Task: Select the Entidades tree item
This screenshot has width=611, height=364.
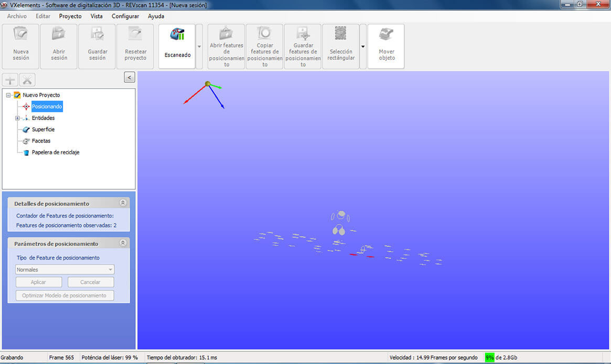Action: pyautogui.click(x=43, y=118)
